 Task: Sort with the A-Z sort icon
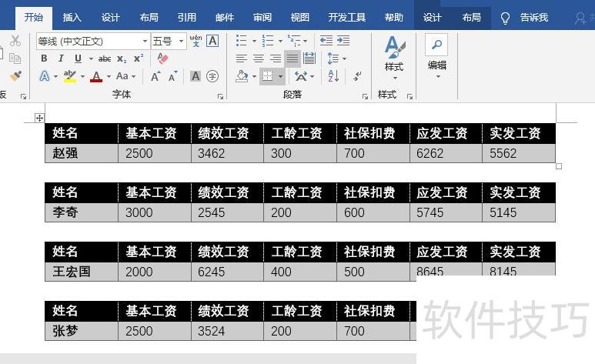[333, 76]
